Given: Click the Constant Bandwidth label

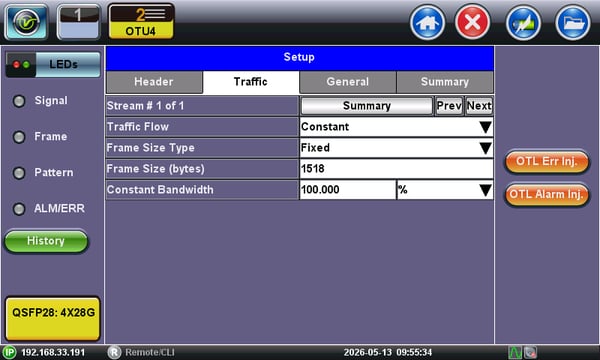Looking at the screenshot, I should tap(160, 190).
